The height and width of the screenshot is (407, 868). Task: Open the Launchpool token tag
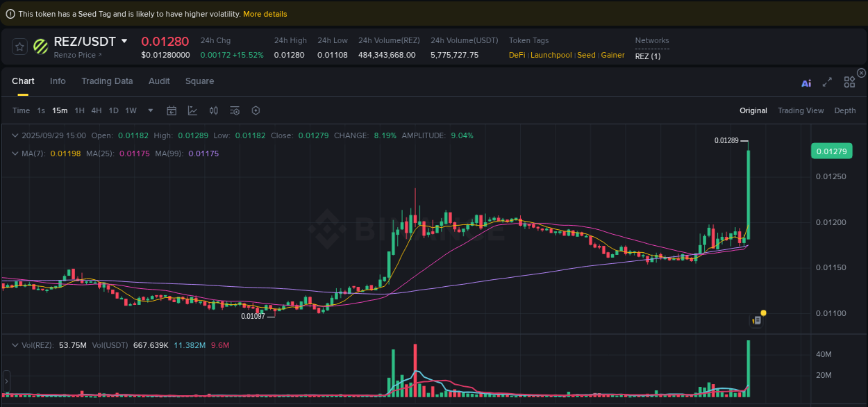tap(551, 55)
